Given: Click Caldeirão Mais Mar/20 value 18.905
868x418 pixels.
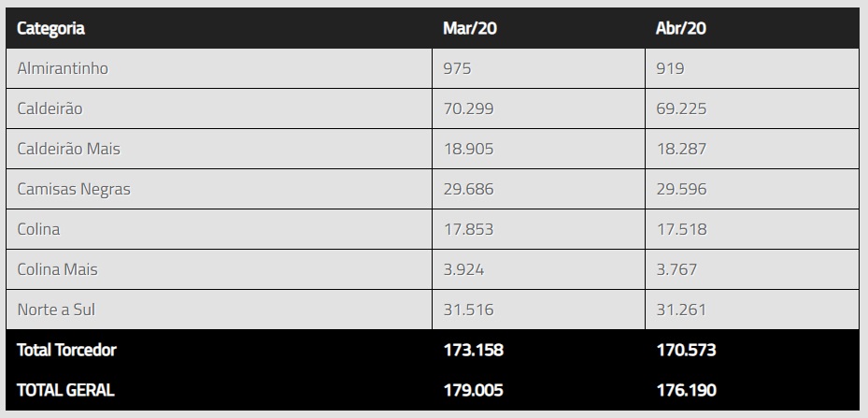Looking at the screenshot, I should (x=468, y=149).
